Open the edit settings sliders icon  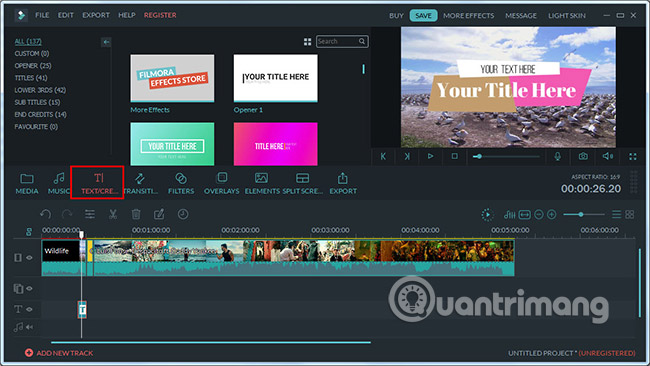click(x=90, y=214)
